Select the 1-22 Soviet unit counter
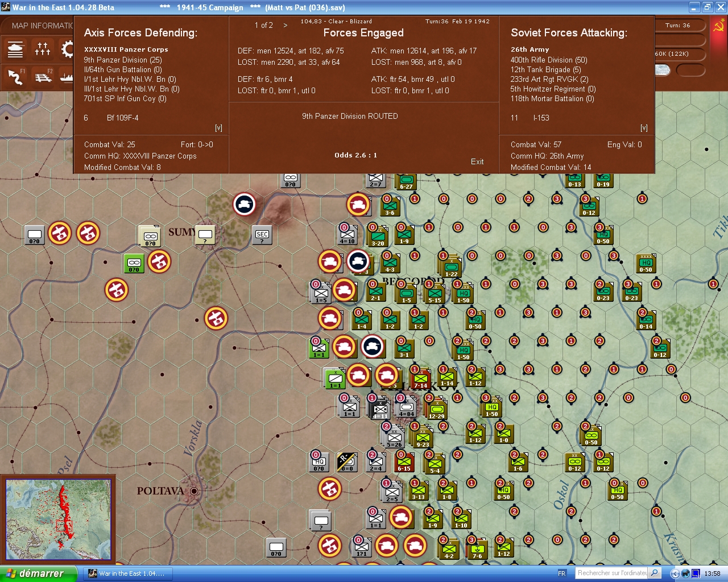This screenshot has height=582, width=728. 451,267
